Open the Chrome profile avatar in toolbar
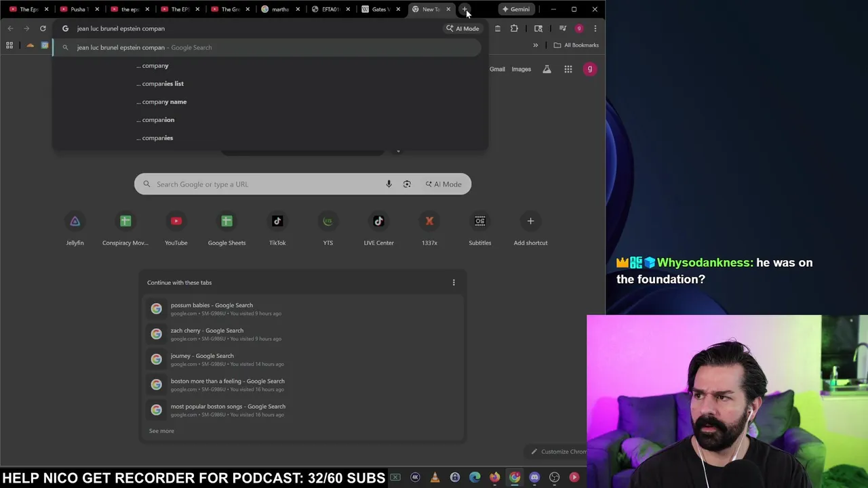This screenshot has width=868, height=488. 579,28
